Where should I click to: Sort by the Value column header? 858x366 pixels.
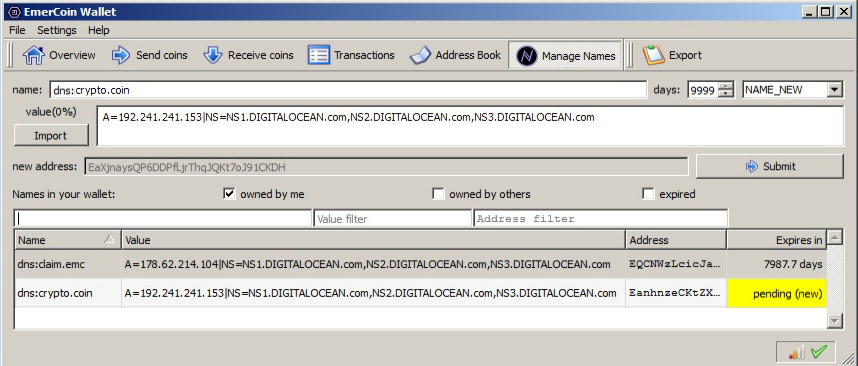[x=374, y=240]
